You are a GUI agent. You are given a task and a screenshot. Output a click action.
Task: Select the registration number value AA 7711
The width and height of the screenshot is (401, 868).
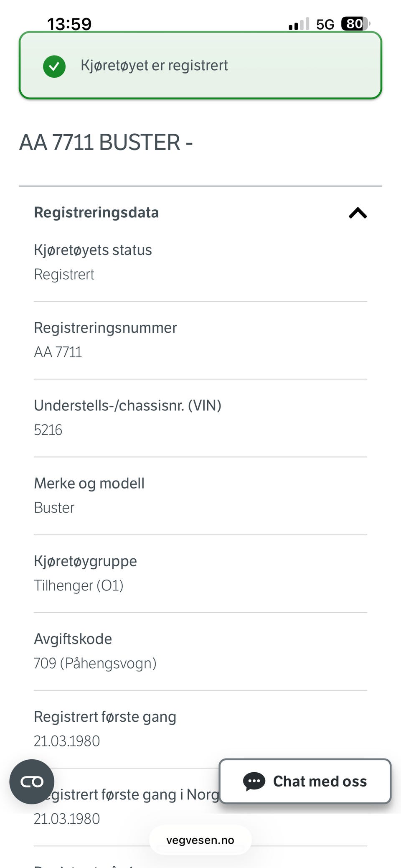pos(58,352)
